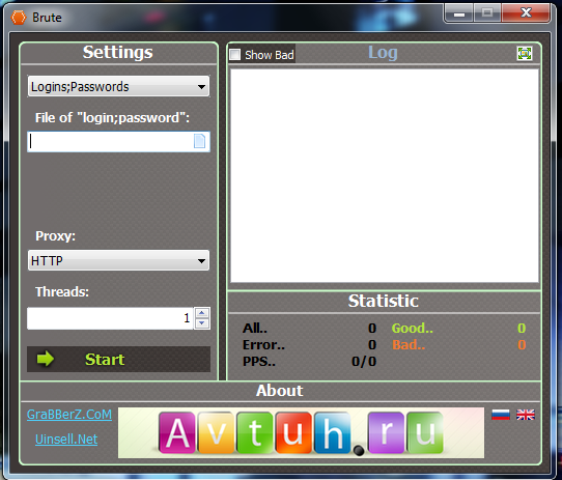The height and width of the screenshot is (480, 562).
Task: Increase Threads with the up arrow
Action: [202, 313]
